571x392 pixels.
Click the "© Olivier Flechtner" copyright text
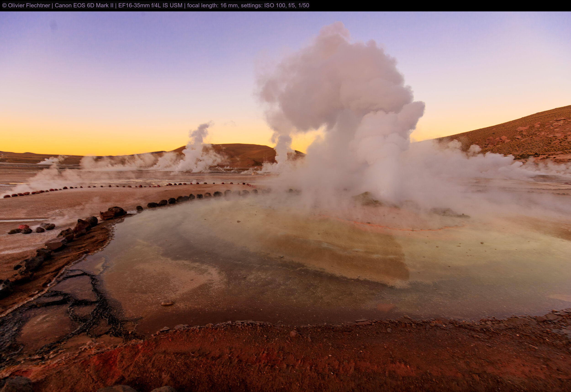(x=26, y=5)
